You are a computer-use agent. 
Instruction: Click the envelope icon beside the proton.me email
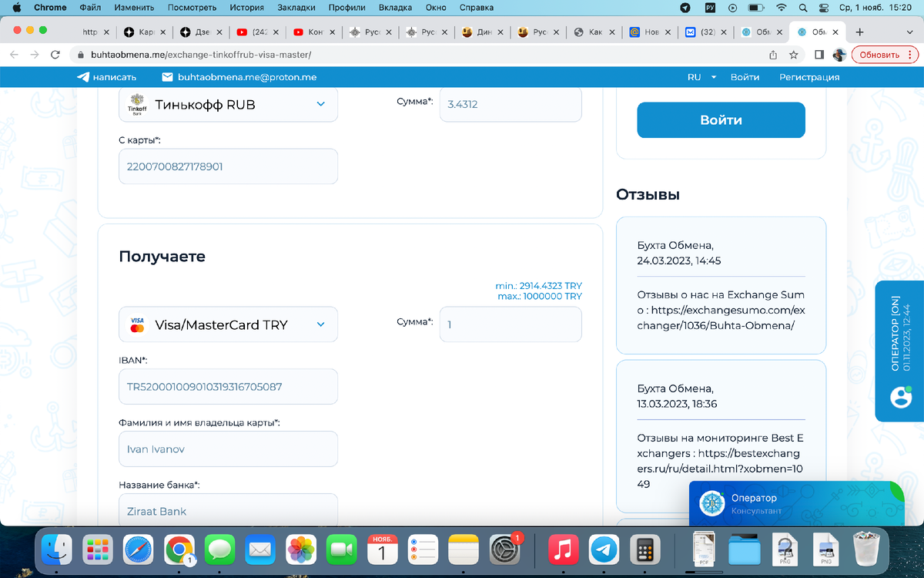[x=167, y=77]
